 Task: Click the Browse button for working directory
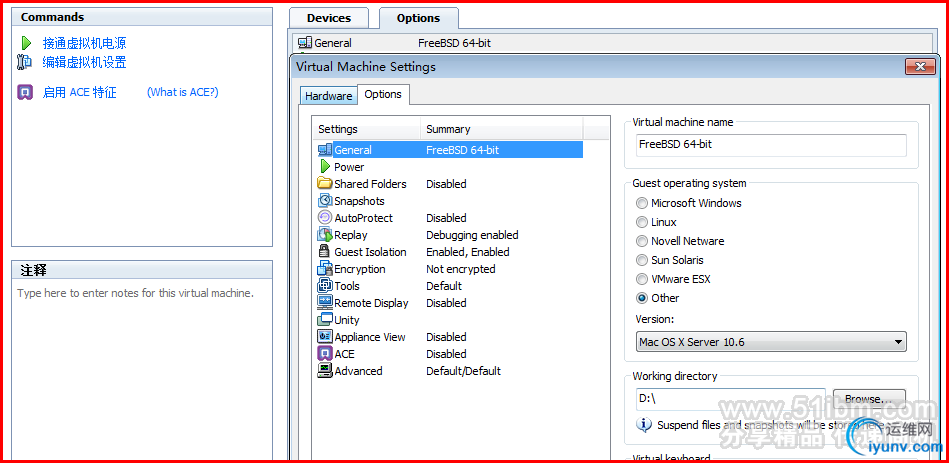click(869, 398)
